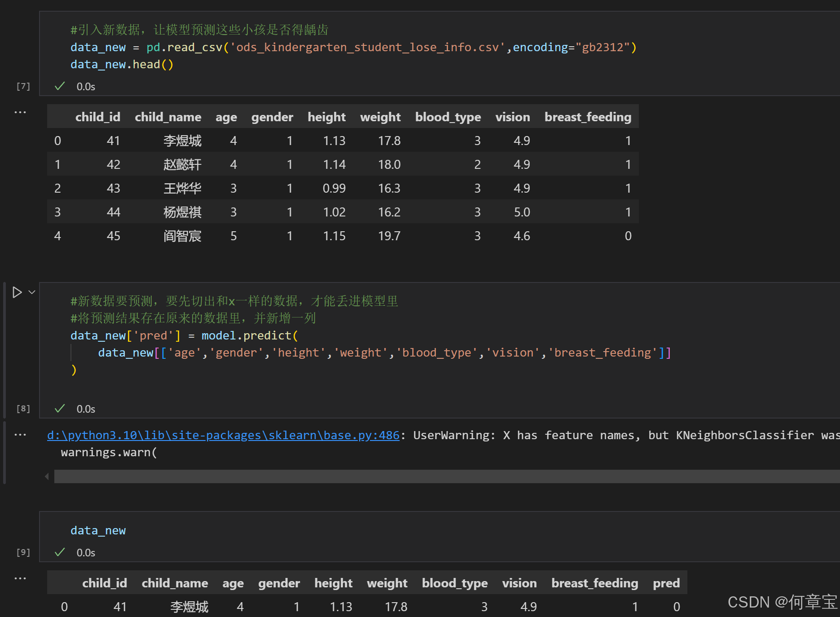Select the name cell 王烨华

[x=182, y=188]
